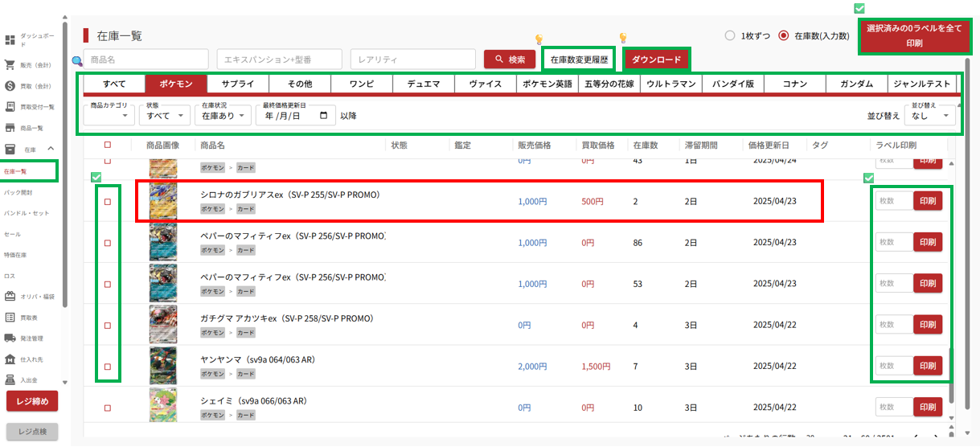Click 印刷 for ガチグマ アカツキex row
The width and height of the screenshot is (980, 447).
point(928,324)
